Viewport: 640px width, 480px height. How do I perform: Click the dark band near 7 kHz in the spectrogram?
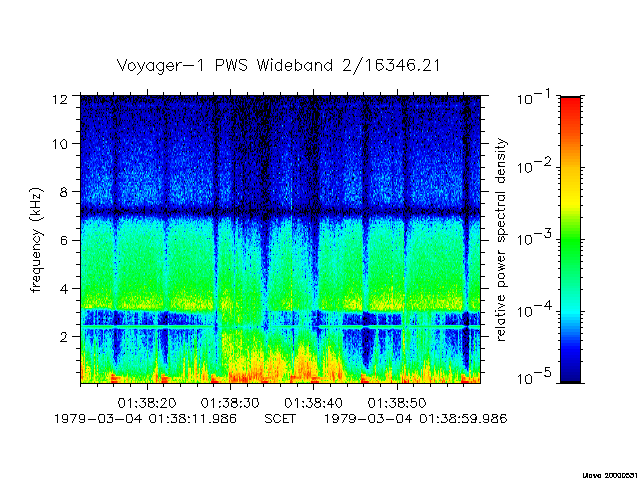(280, 212)
